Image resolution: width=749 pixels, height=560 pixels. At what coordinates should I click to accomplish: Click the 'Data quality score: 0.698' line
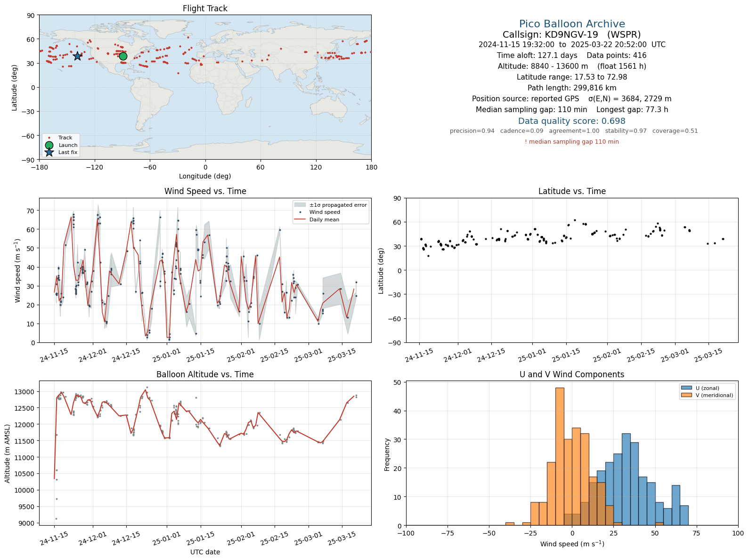tap(572, 121)
